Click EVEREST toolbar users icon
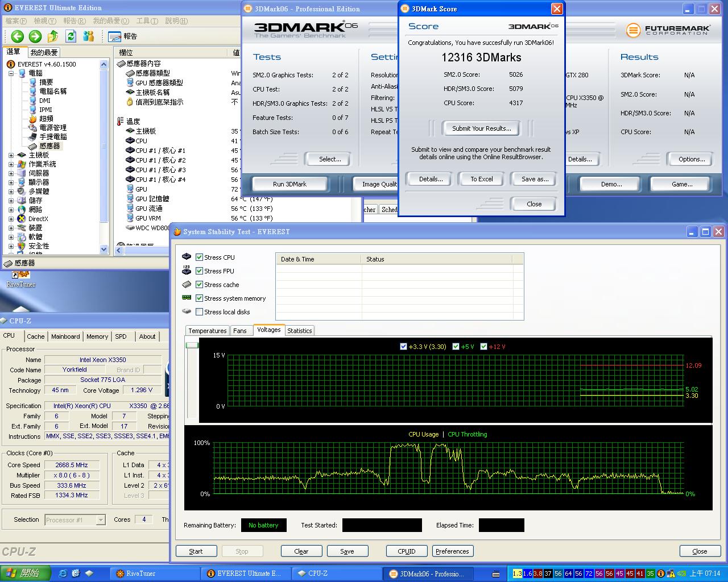Screen dimensions: 728x582 [x=88, y=36]
